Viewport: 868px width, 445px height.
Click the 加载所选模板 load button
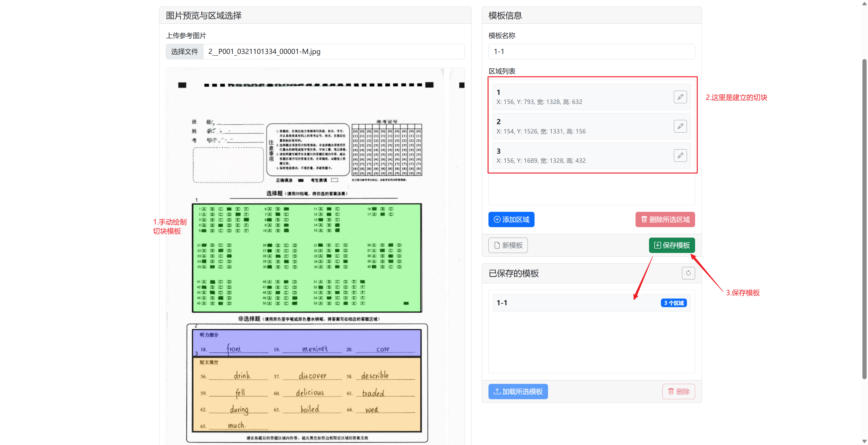point(518,392)
